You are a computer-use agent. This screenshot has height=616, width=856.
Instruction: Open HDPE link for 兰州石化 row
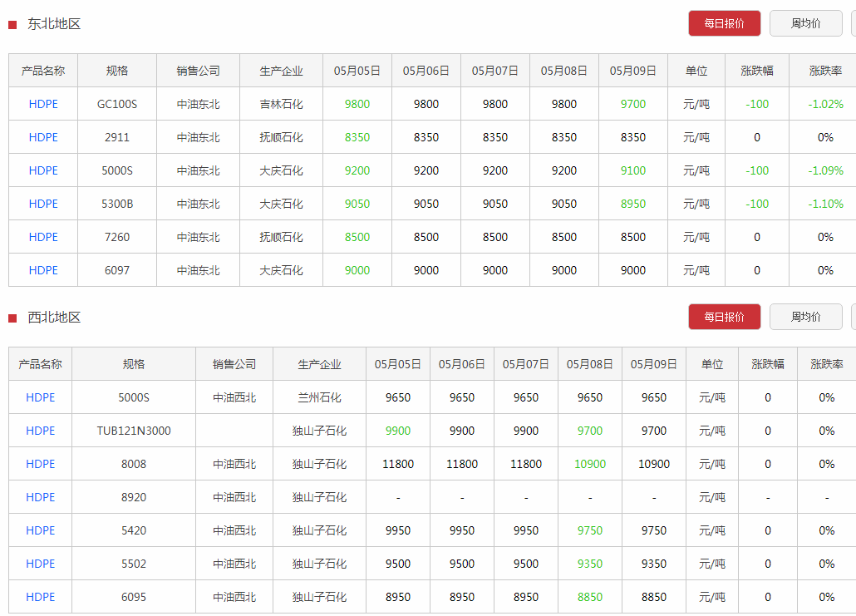coord(41,397)
